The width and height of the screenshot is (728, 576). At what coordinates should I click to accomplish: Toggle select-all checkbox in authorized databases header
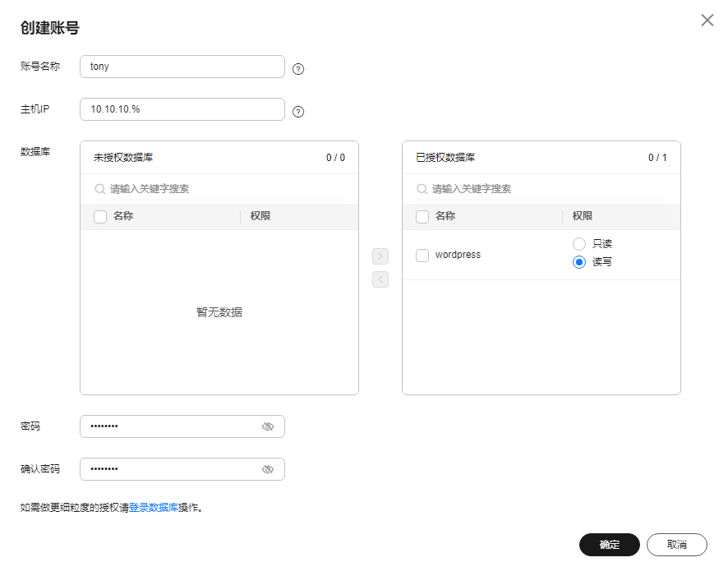[x=422, y=217]
